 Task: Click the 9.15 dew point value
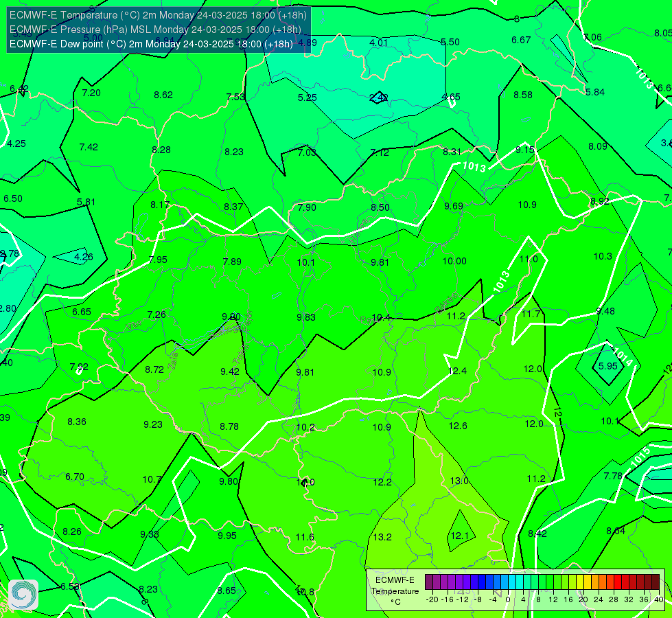(525, 150)
